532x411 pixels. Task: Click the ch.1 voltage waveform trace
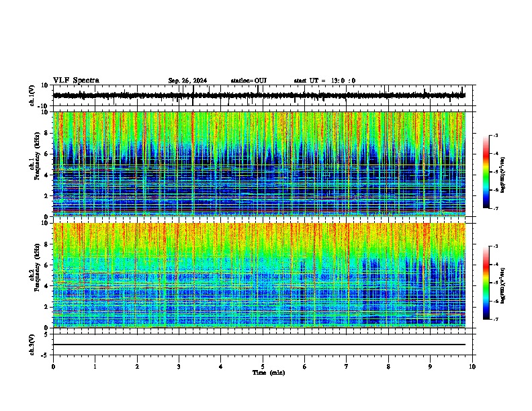pyautogui.click(x=259, y=95)
